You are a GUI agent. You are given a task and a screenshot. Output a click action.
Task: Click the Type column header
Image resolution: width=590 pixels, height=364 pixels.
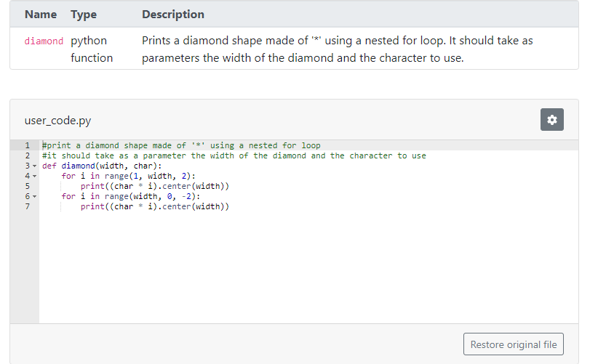(x=84, y=15)
